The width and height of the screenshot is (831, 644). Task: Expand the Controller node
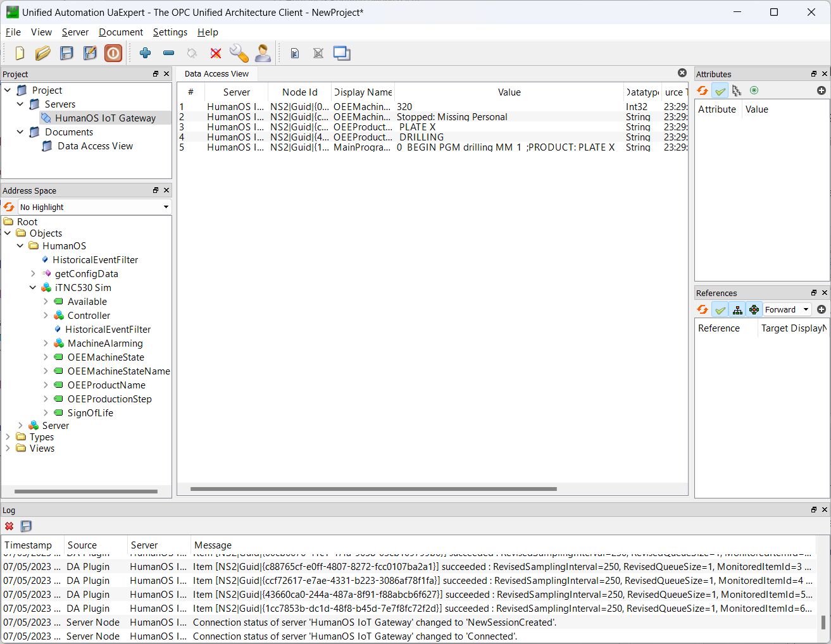tap(46, 316)
